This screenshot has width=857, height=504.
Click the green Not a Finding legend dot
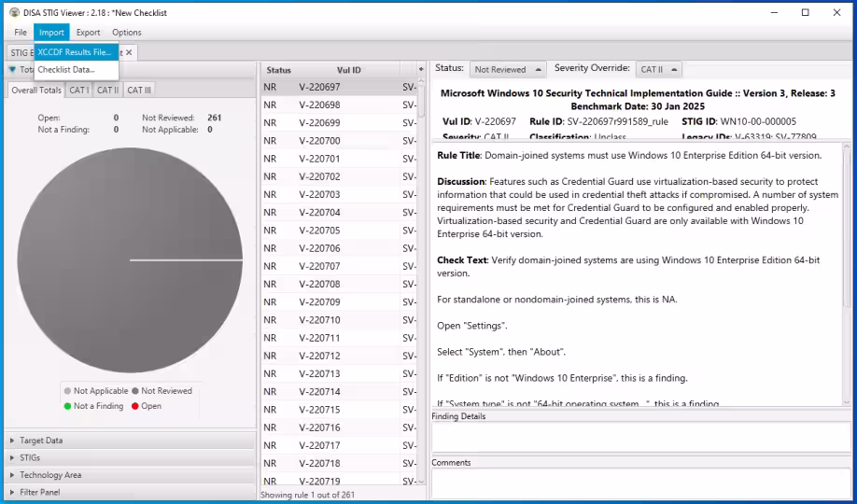(67, 406)
